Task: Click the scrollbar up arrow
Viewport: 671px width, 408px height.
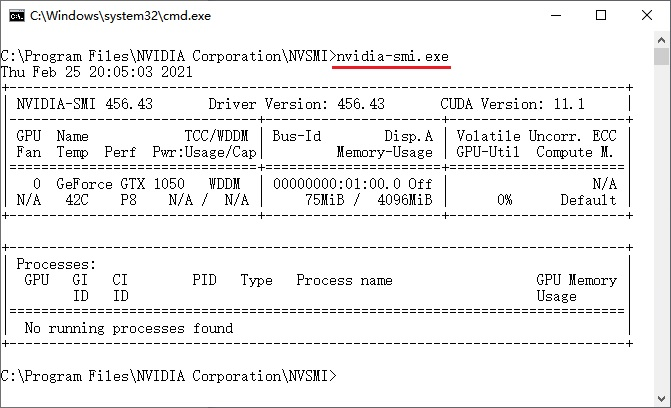Action: [661, 40]
